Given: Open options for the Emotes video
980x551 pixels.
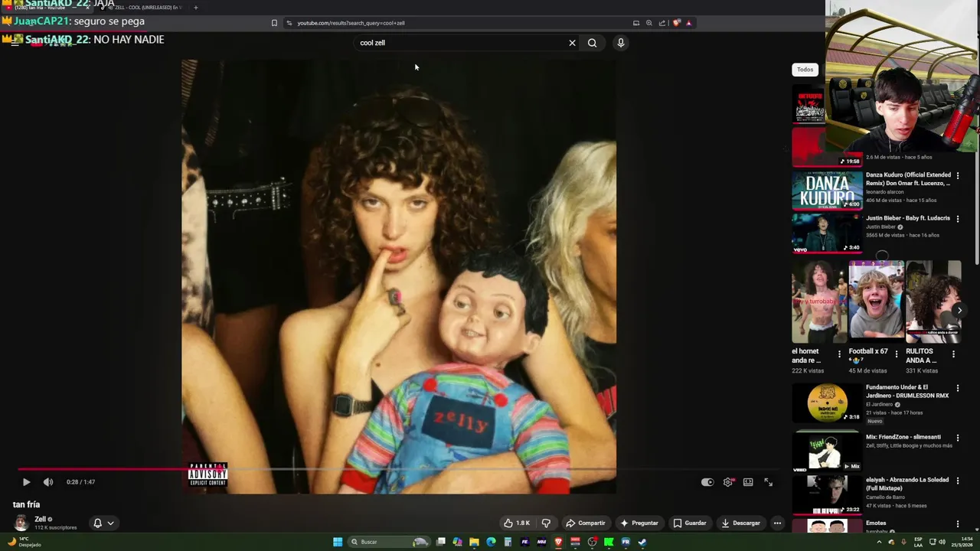Looking at the screenshot, I should click(x=957, y=524).
